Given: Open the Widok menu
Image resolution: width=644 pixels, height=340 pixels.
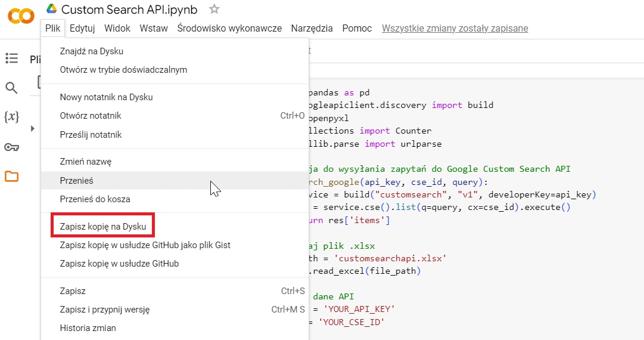Looking at the screenshot, I should coord(117,29).
